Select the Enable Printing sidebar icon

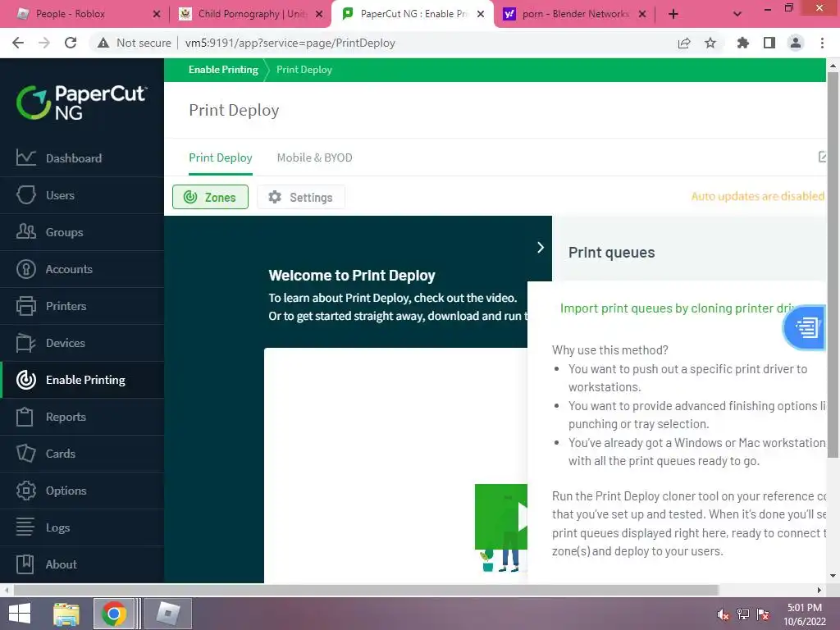tap(25, 380)
